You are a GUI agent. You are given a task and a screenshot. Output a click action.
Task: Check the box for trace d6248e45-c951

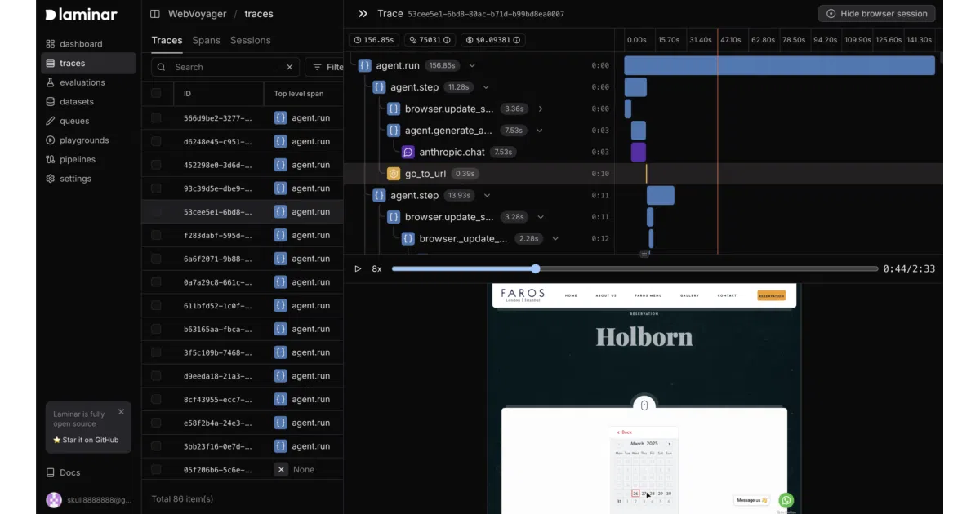click(157, 141)
